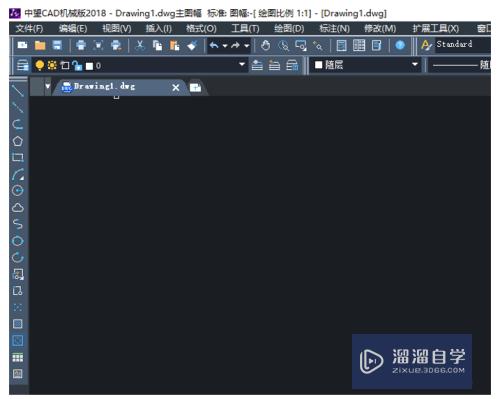Viewport: 500px width, 399px height.
Task: Click the Paste icon
Action: click(175, 45)
